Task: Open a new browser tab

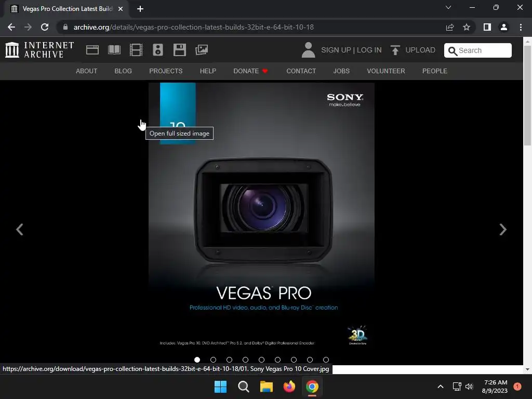Action: tap(140, 9)
